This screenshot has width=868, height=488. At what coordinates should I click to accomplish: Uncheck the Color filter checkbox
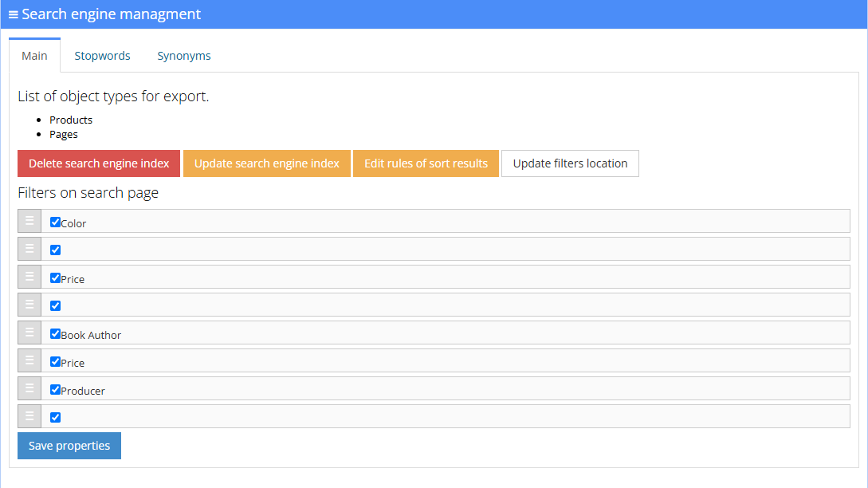pyautogui.click(x=55, y=222)
